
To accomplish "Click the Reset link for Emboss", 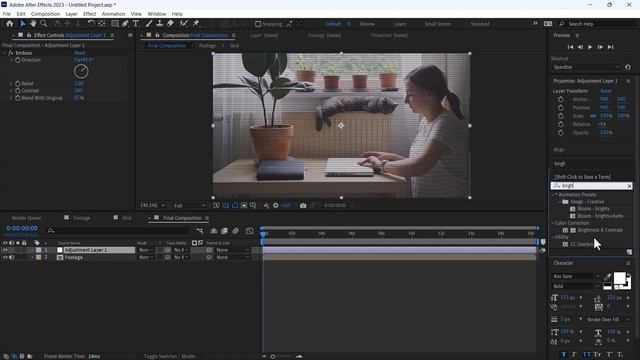I will 80,53.
